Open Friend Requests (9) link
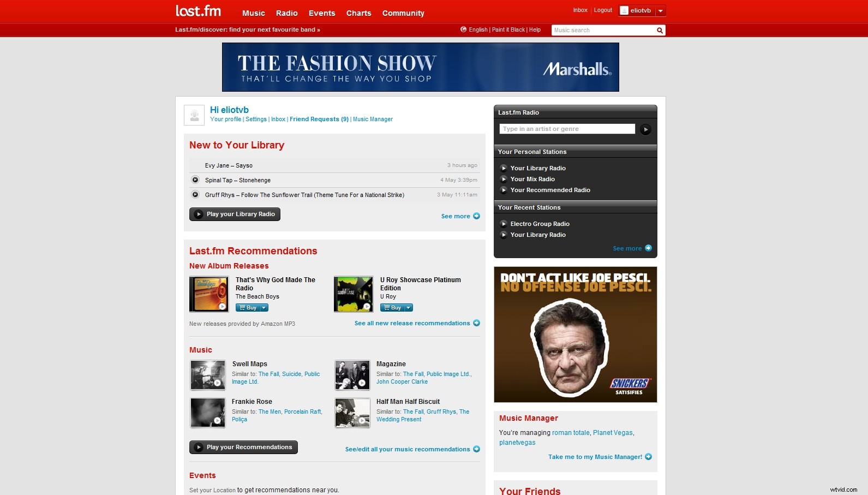Image resolution: width=868 pixels, height=495 pixels. [x=319, y=119]
